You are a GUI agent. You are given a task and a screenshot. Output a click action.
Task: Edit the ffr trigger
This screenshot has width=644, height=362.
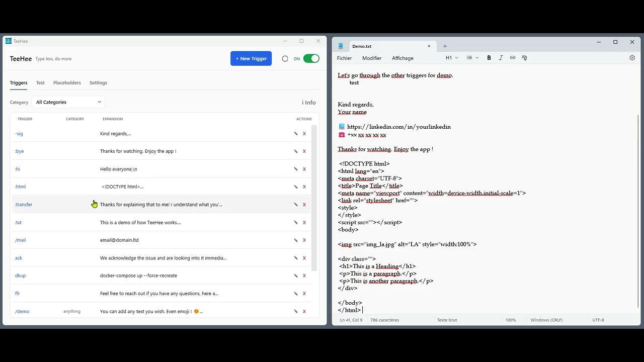point(296,294)
